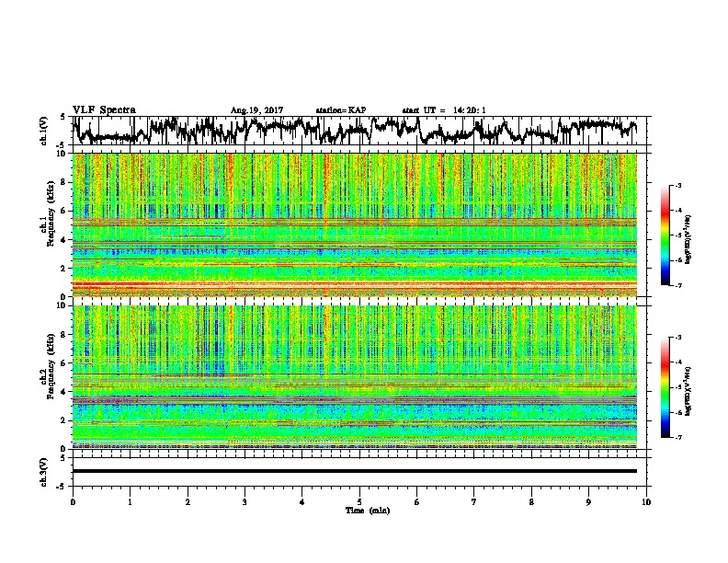This screenshot has width=728, height=563.
Task: Click time axis tick label "0"
Action: pos(73,501)
